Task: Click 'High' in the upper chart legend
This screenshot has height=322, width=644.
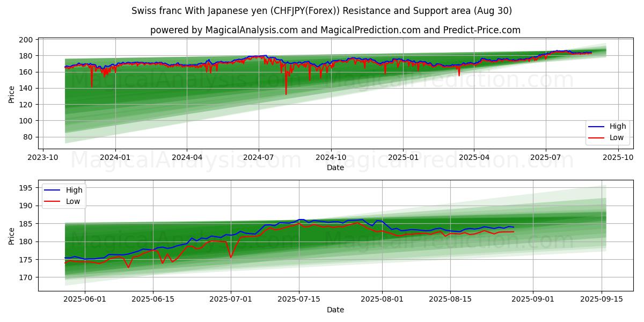Action: (618, 127)
